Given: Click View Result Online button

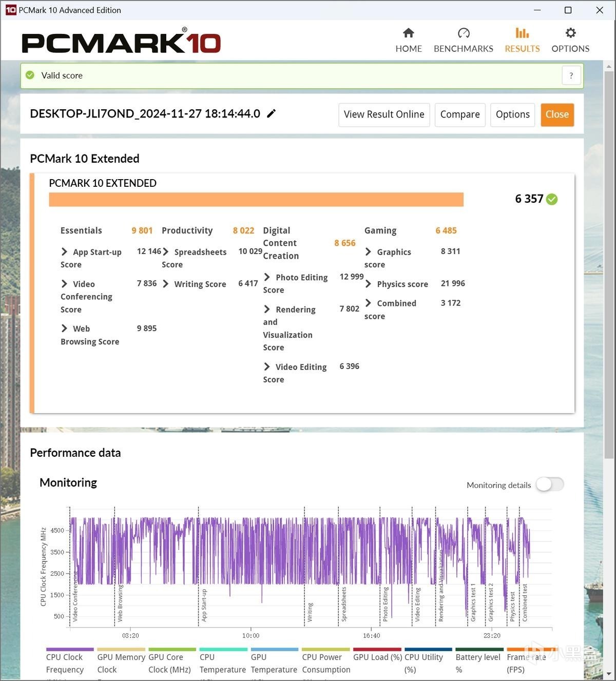Looking at the screenshot, I should tap(384, 114).
